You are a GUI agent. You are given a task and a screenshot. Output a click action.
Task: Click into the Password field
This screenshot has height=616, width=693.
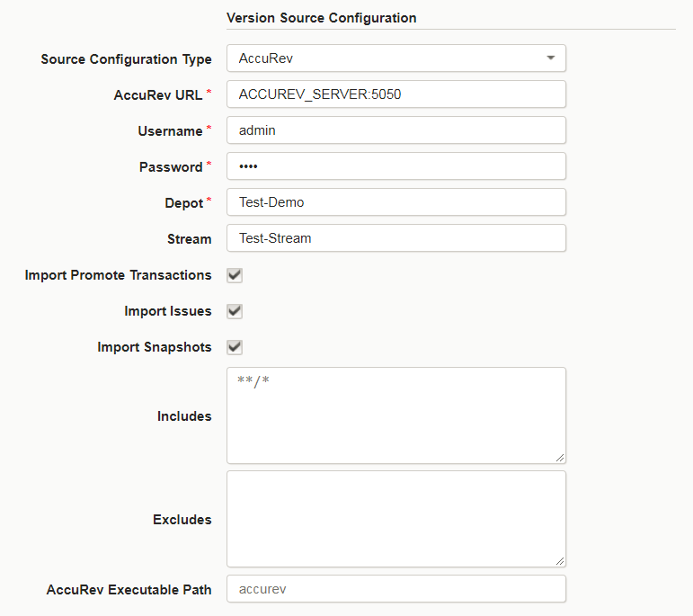[x=395, y=166]
